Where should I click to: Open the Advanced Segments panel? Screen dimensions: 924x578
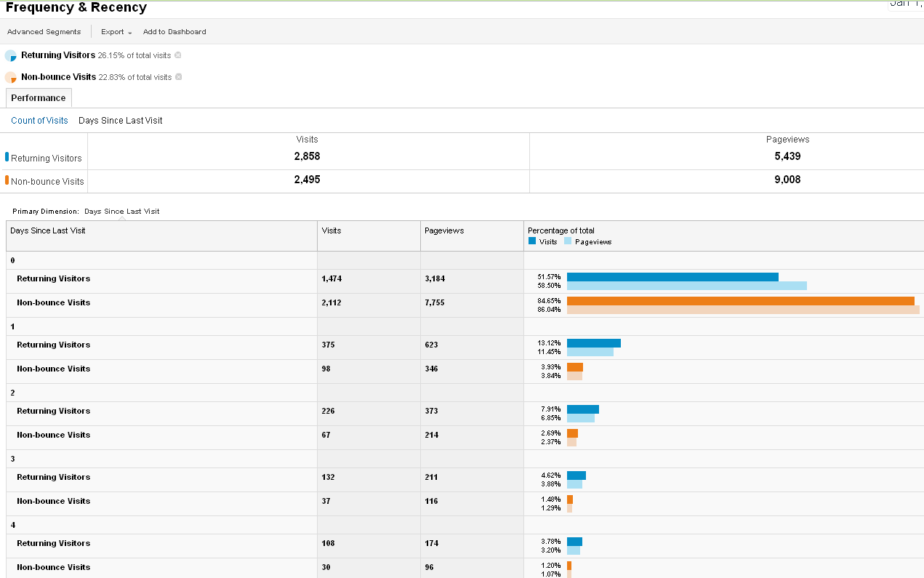point(44,32)
